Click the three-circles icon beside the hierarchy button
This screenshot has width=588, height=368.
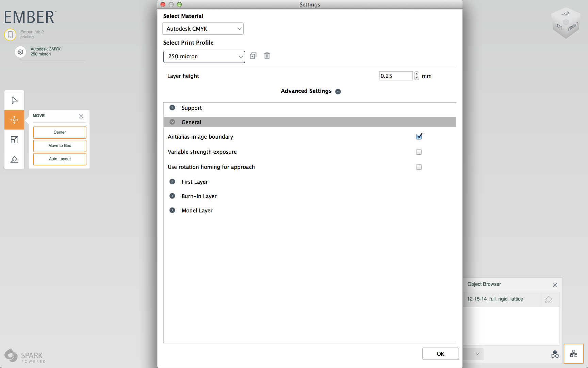tap(555, 354)
